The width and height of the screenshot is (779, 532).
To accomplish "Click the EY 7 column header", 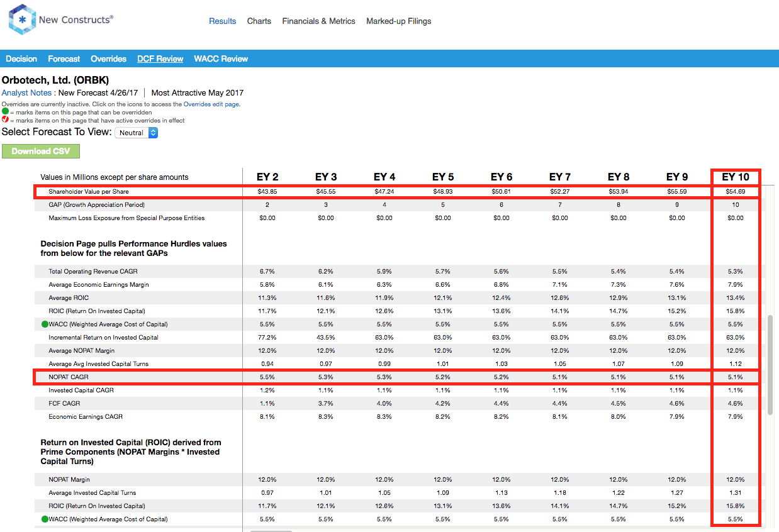I will pyautogui.click(x=560, y=177).
